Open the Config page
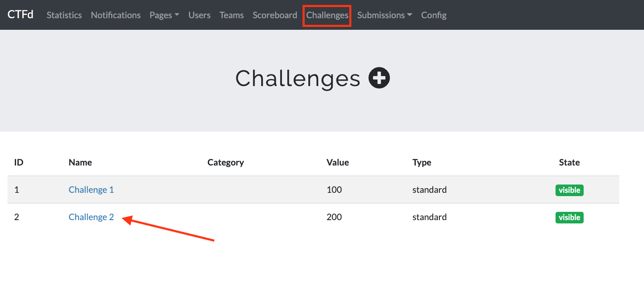 tap(434, 15)
